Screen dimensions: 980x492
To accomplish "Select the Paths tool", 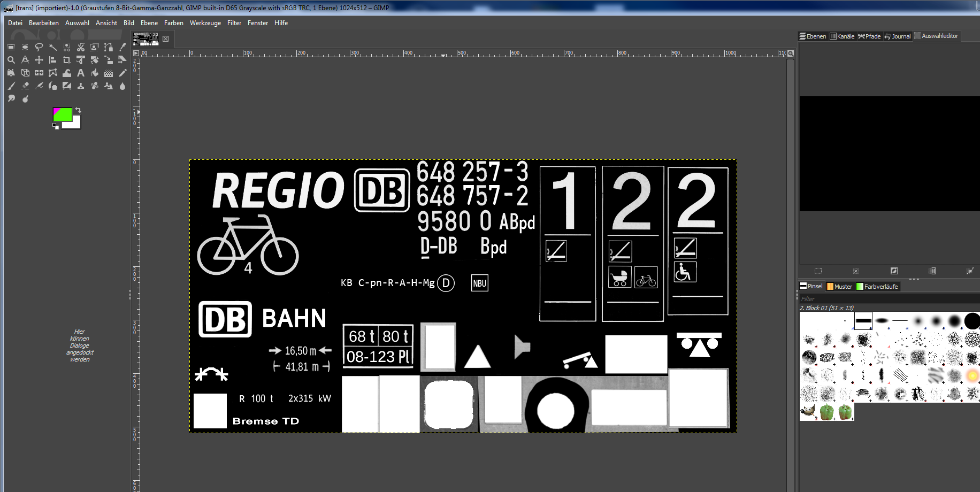I will point(108,47).
